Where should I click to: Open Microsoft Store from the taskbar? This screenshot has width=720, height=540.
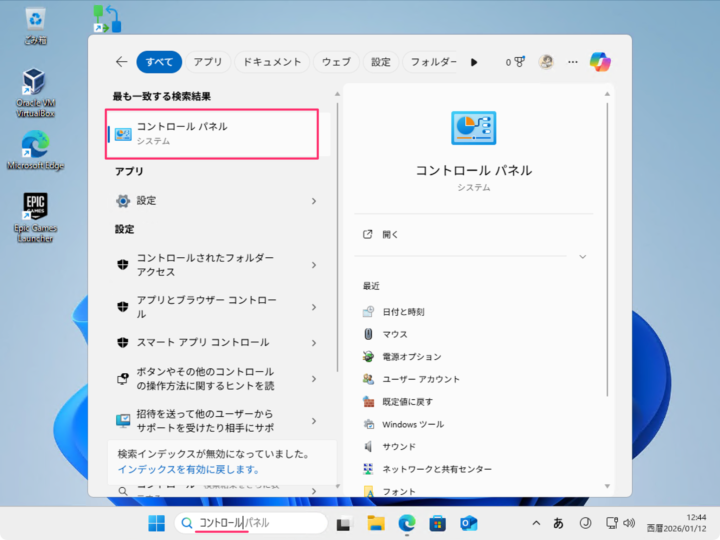tap(437, 523)
